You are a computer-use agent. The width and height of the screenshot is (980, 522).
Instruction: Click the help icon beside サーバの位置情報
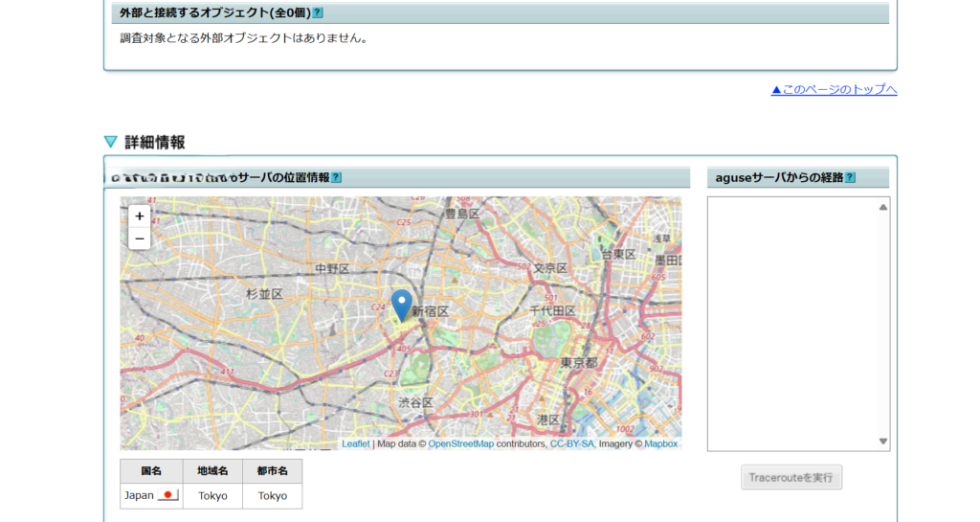pyautogui.click(x=336, y=177)
